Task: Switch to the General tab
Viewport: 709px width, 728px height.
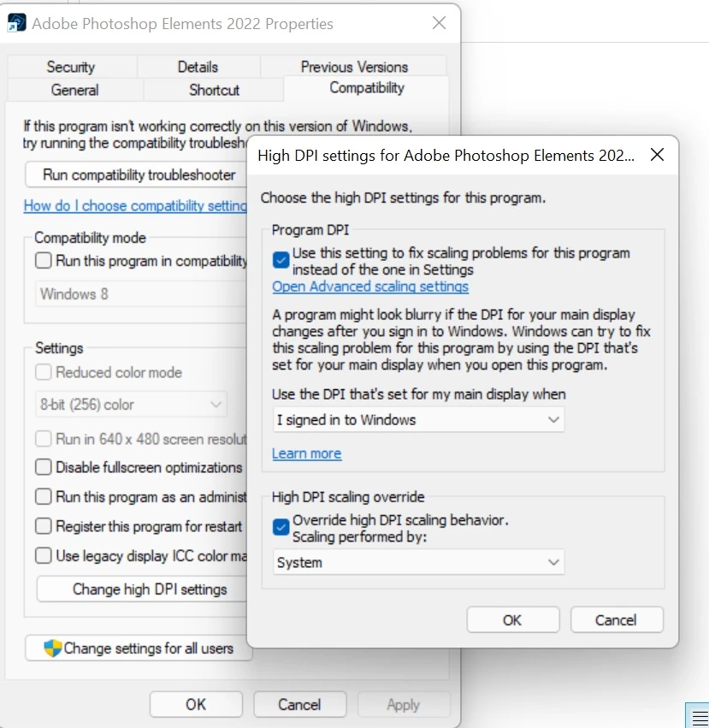Action: click(x=74, y=90)
